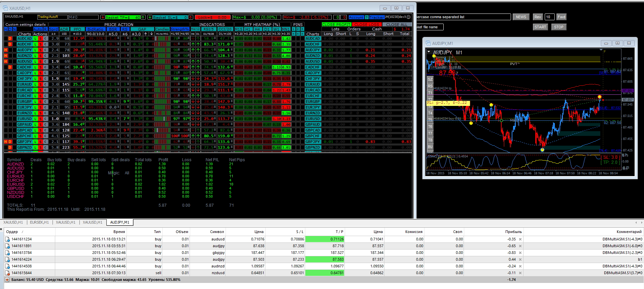Toggle the D flag on the AUDCAD row
This screenshot has height=289, width=644.
pyautogui.click(x=10, y=38)
